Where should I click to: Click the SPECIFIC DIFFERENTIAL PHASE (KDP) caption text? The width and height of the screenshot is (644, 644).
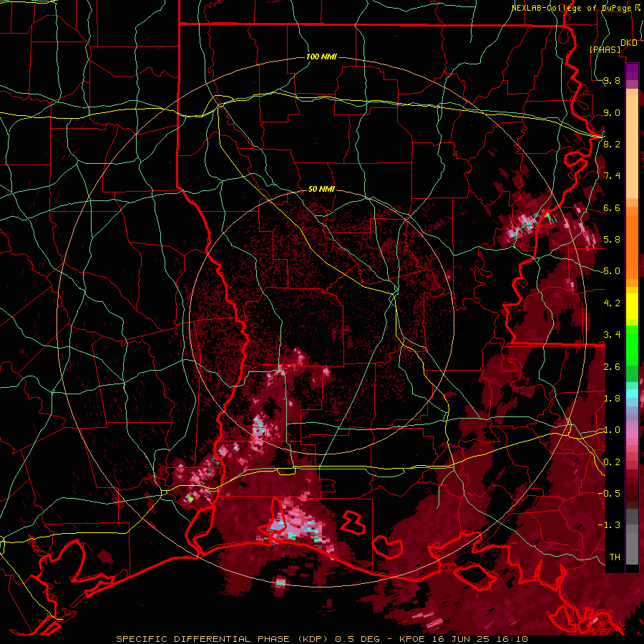[x=222, y=639]
